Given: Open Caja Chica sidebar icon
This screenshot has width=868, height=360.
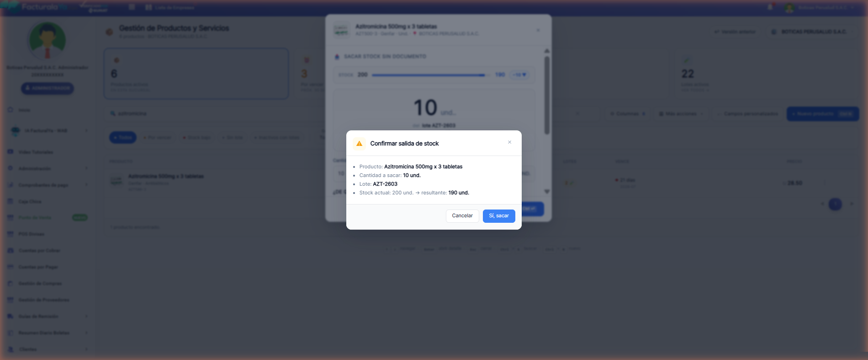Looking at the screenshot, I should (x=11, y=201).
